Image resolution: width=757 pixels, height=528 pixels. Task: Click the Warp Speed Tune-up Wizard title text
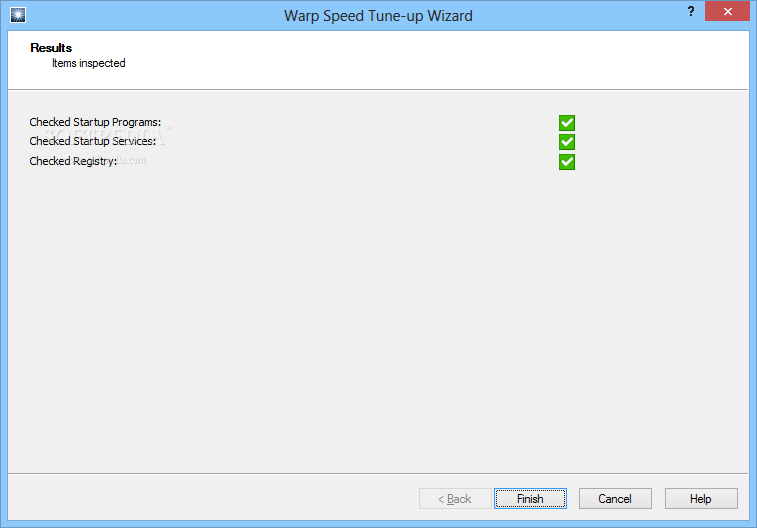click(x=378, y=15)
